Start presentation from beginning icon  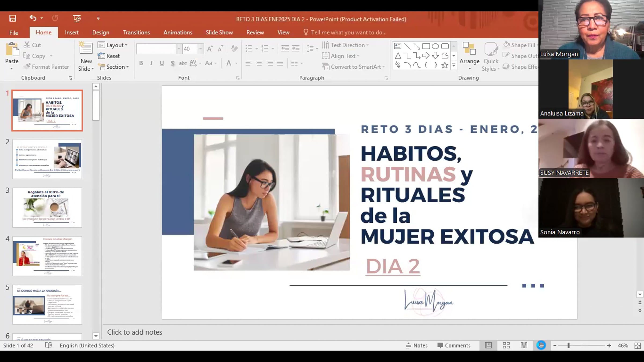tap(77, 19)
